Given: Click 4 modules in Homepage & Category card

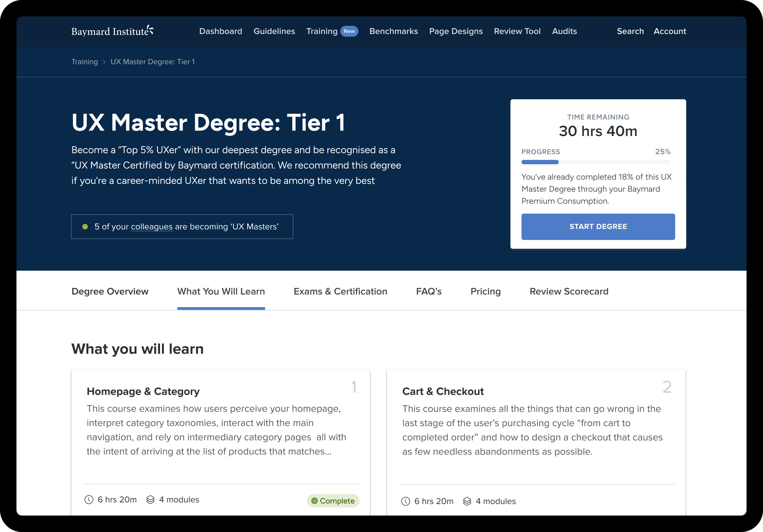Looking at the screenshot, I should (179, 499).
